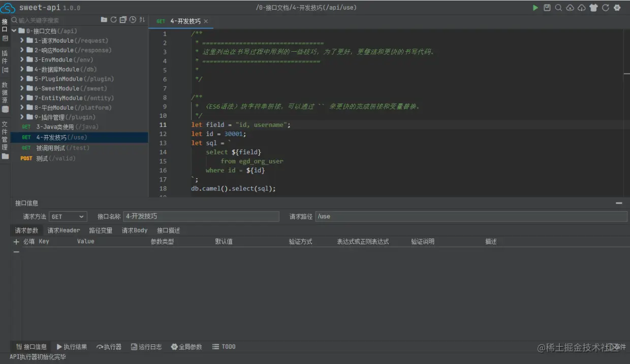Minimize the 接口信息 panel

(x=619, y=203)
